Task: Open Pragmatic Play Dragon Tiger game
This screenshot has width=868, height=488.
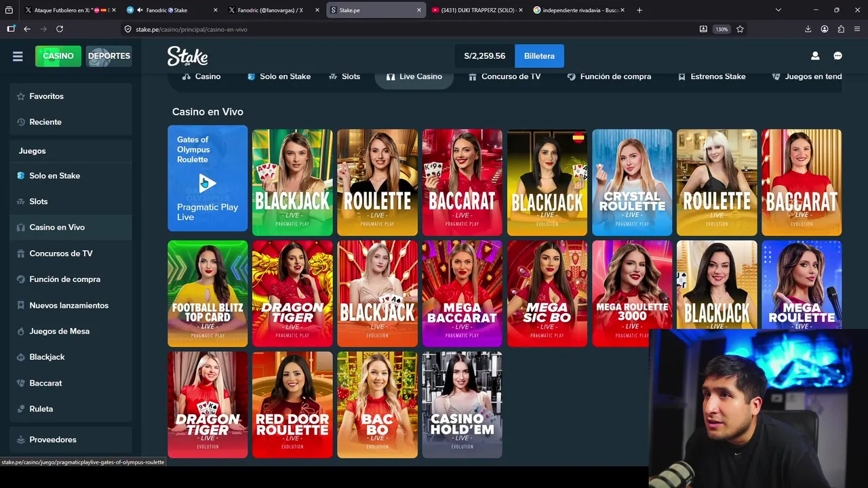Action: [292, 293]
